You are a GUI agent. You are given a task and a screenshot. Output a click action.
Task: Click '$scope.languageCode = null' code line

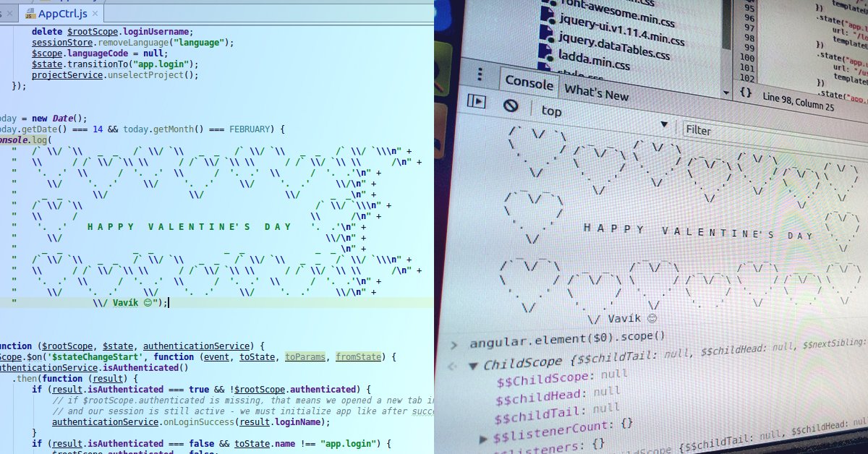[100, 53]
